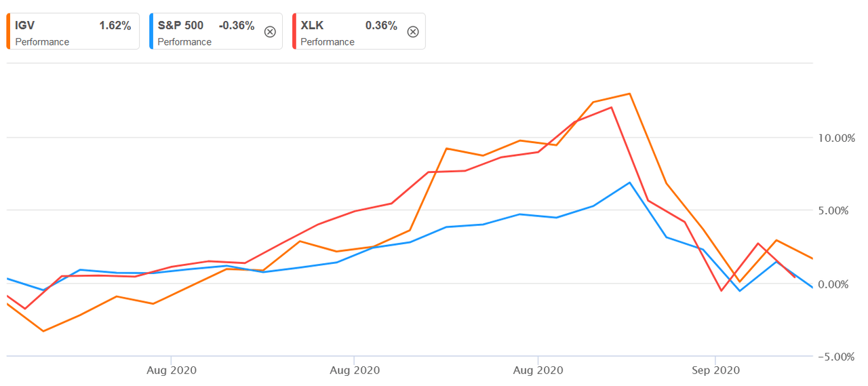Click the 0.00% y-axis label
Viewport: 868px width, 386px height.
[837, 284]
